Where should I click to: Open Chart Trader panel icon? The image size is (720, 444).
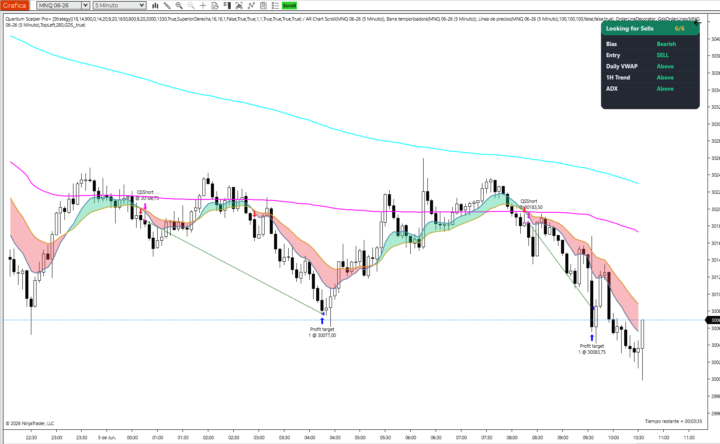click(x=227, y=6)
